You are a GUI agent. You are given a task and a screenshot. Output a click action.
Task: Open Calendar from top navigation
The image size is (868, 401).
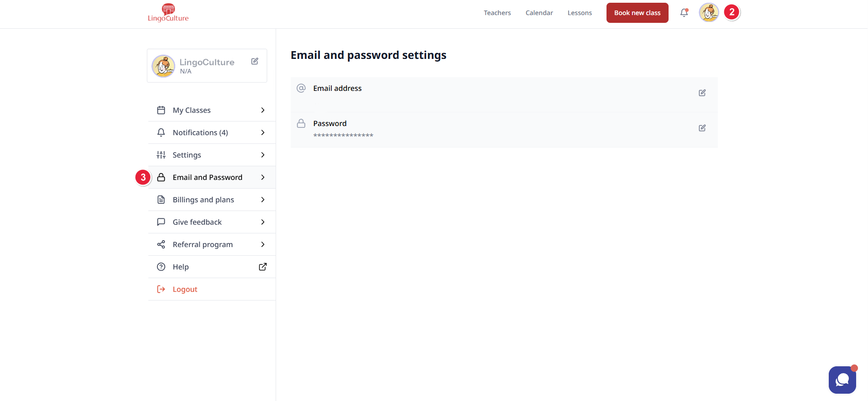539,13
